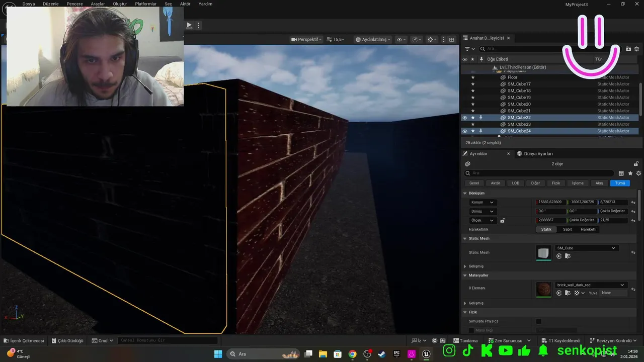The image size is (644, 362).
Task: Open SM_Cube static mesh dropdown
Action: click(586, 248)
